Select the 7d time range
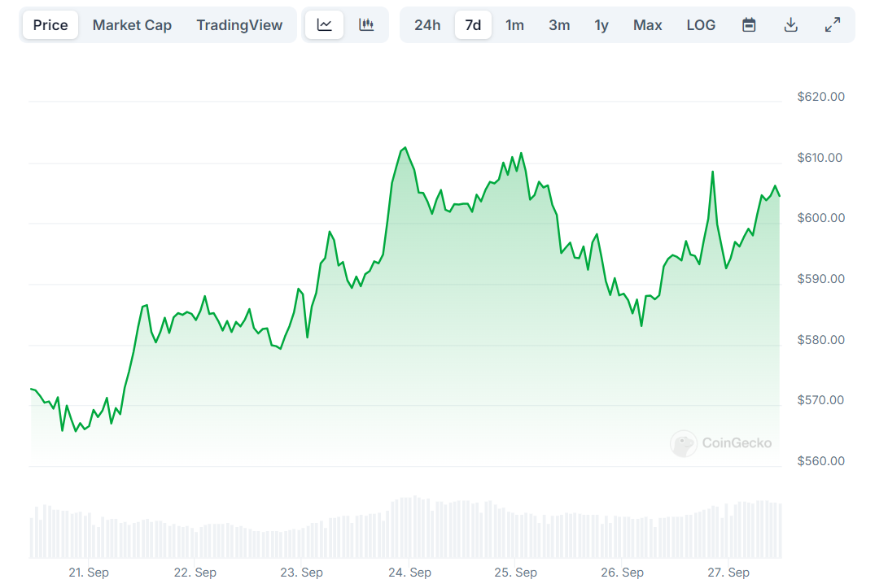Image resolution: width=888 pixels, height=588 pixels. 473,25
